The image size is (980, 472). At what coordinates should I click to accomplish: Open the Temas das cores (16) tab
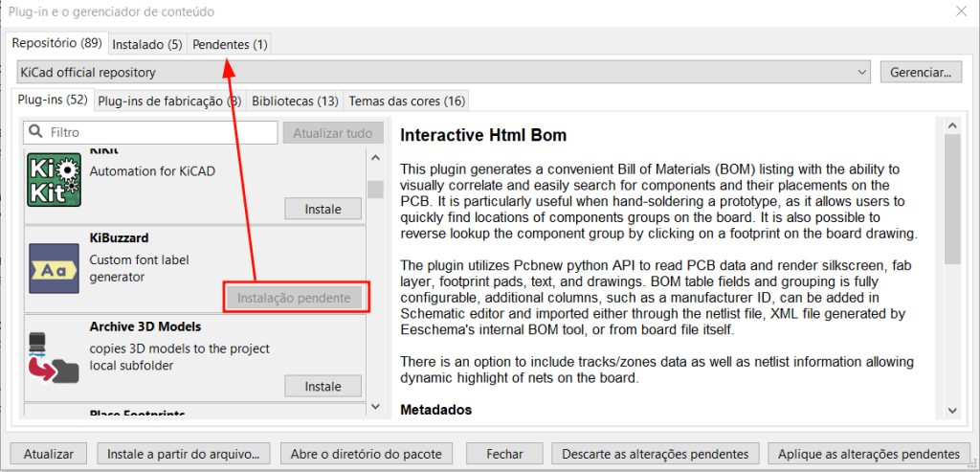[x=407, y=101]
